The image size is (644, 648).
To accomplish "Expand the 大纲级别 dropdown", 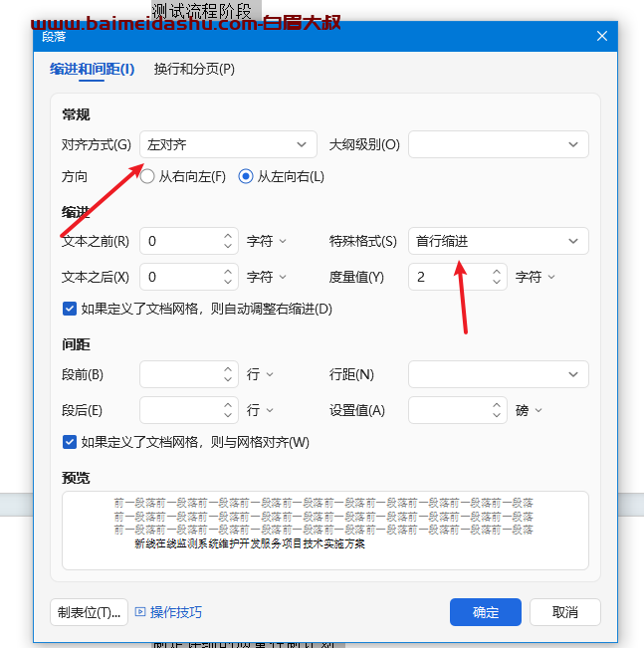I will [498, 144].
